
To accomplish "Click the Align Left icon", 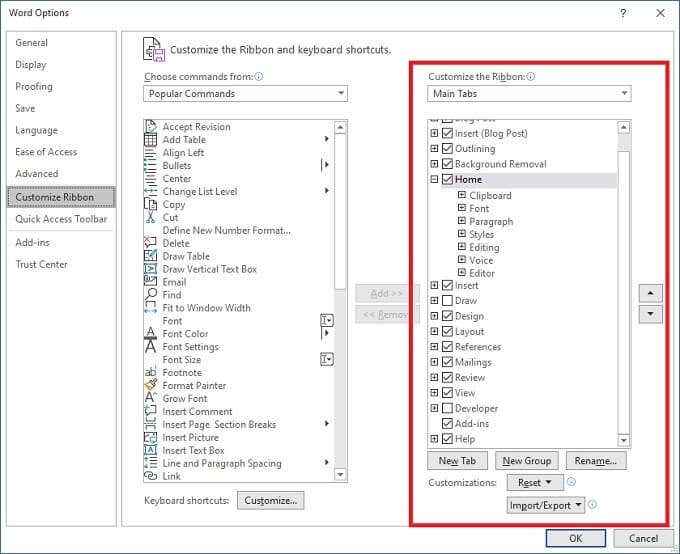I will tap(150, 153).
